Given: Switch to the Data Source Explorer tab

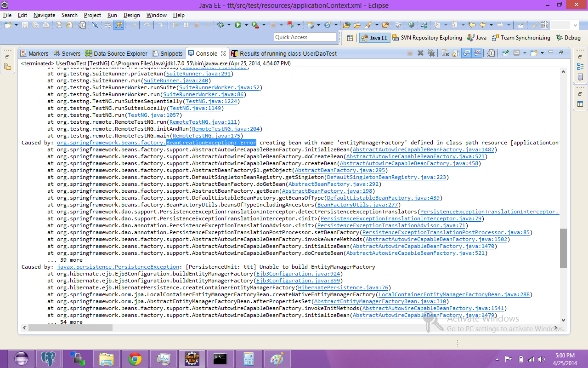Looking at the screenshot, I should click(x=116, y=53).
